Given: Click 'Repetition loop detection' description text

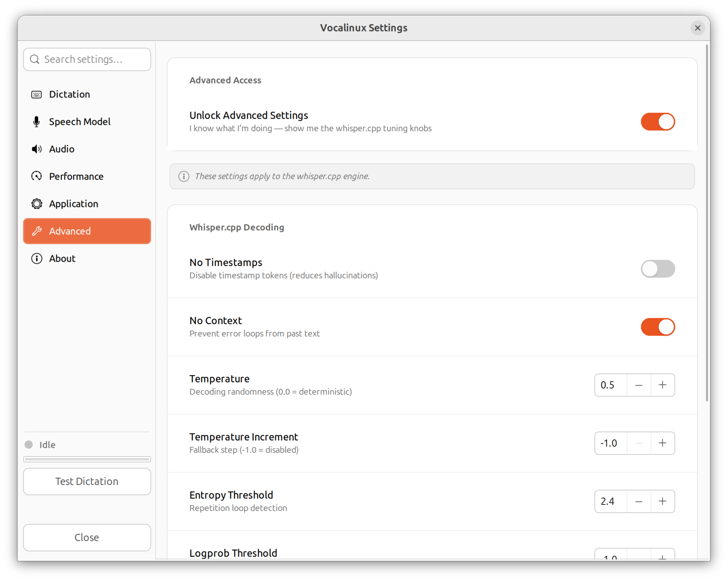Looking at the screenshot, I should click(238, 508).
